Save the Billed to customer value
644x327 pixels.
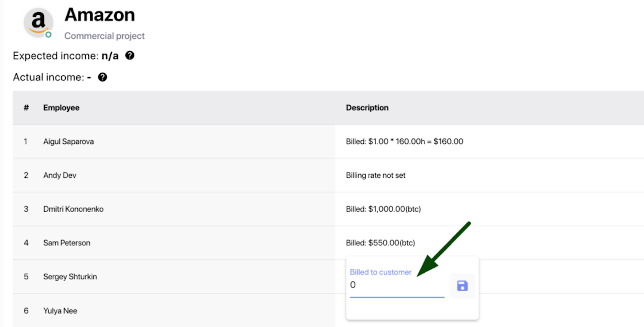click(462, 286)
